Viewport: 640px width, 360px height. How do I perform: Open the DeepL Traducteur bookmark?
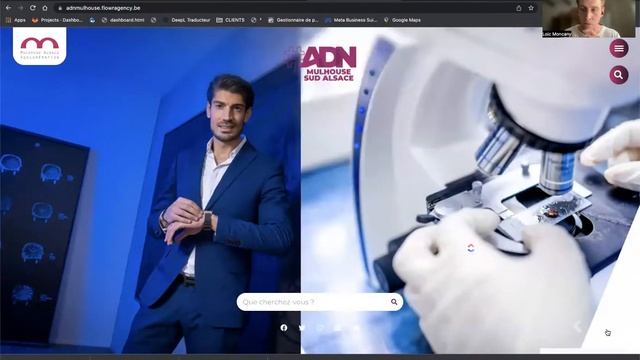click(187, 20)
